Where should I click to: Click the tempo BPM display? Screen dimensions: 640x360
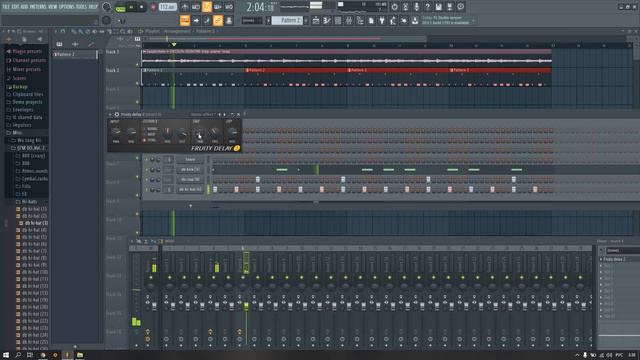(167, 7)
